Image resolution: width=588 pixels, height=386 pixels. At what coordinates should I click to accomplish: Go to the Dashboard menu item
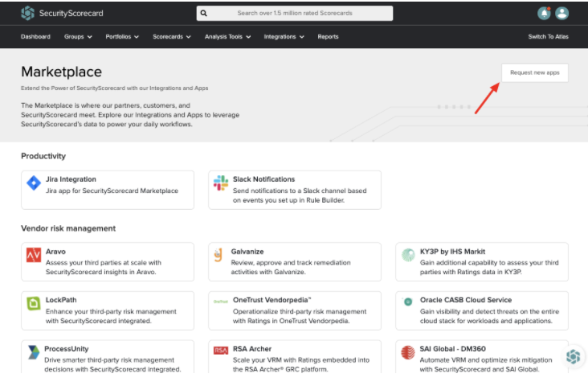tap(35, 37)
